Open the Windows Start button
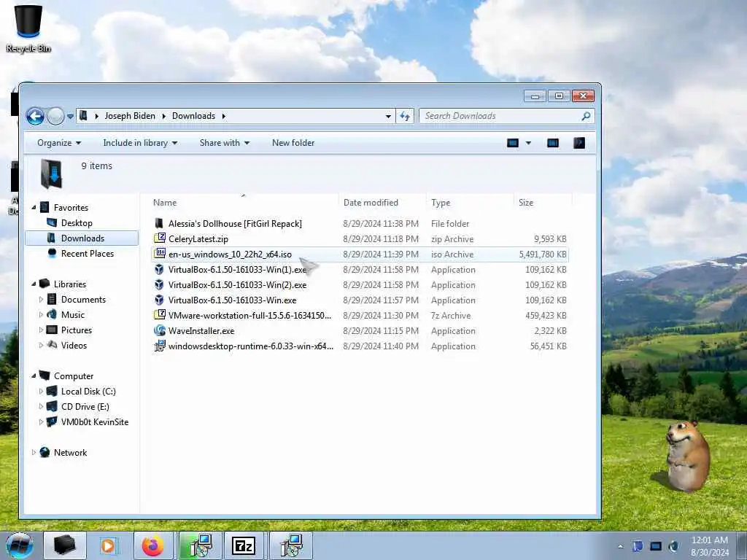Screen dimensions: 747x560 (x=20, y=545)
